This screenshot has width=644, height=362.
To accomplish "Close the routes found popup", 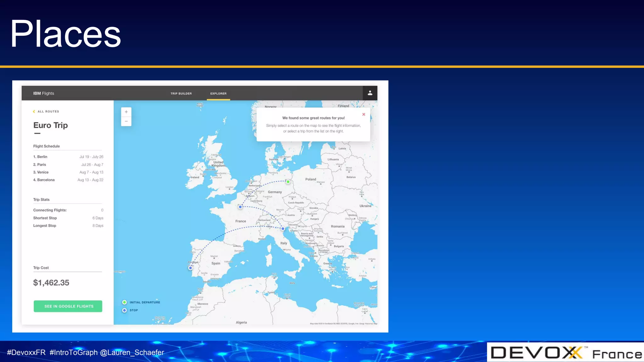I will coord(364,114).
